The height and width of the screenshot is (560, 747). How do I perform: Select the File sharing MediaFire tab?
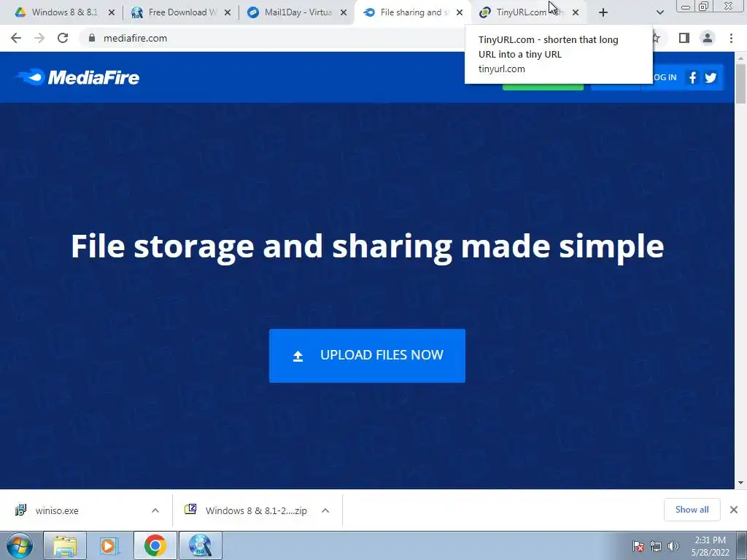[x=413, y=12]
